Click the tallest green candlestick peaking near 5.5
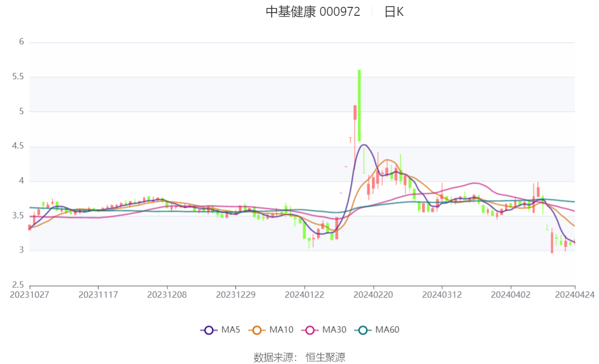 [359, 105]
